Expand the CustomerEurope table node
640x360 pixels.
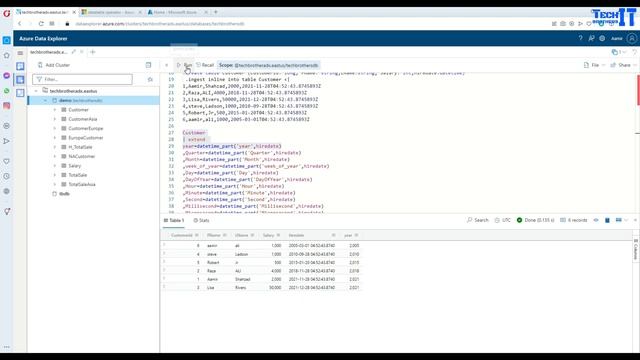(x=55, y=129)
